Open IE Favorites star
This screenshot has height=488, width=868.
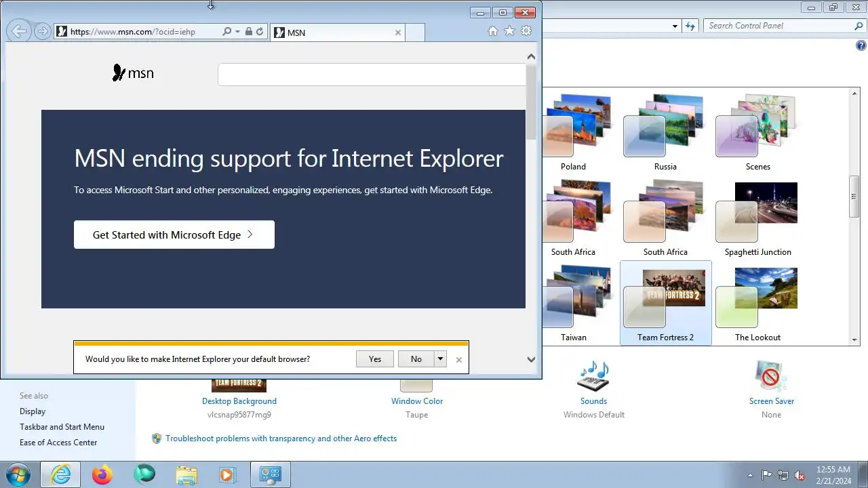pyautogui.click(x=509, y=31)
